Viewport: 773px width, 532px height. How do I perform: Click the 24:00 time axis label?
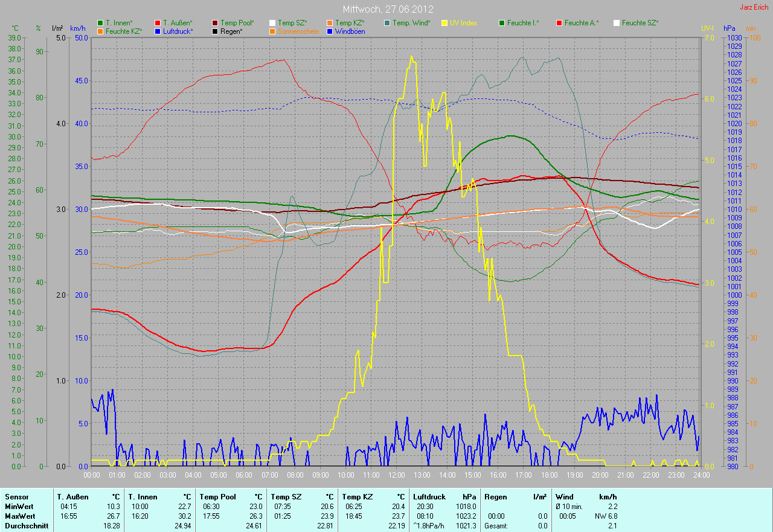pyautogui.click(x=701, y=475)
